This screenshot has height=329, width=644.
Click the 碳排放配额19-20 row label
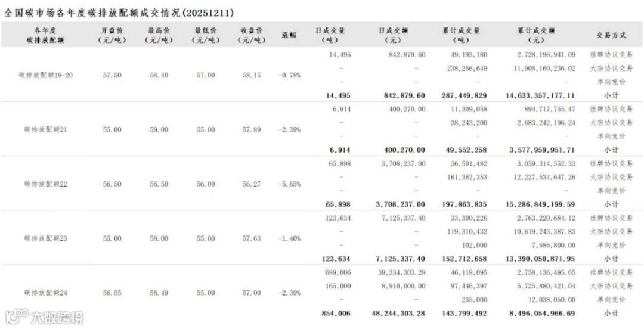(x=46, y=75)
